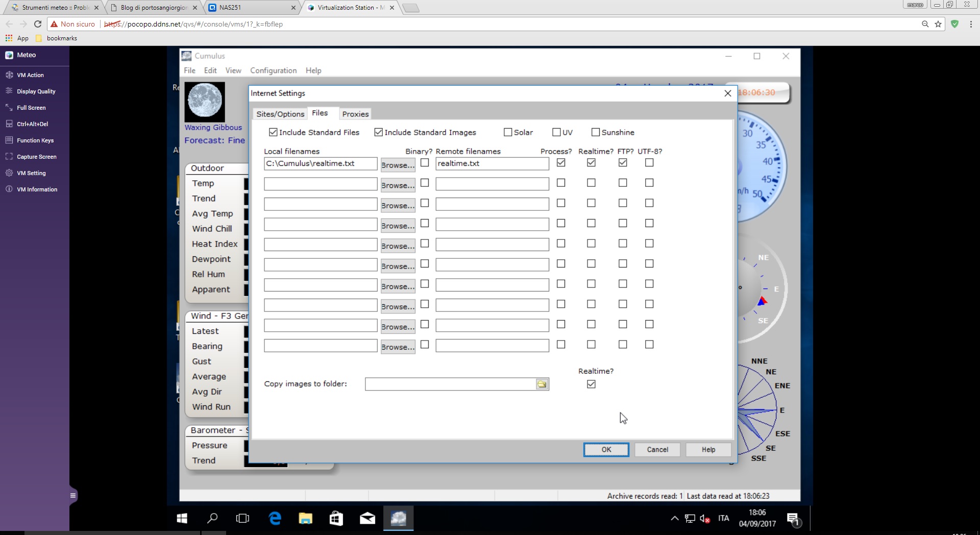Open Microsoft Edge from taskbar
Image resolution: width=980 pixels, height=535 pixels.
click(x=275, y=519)
